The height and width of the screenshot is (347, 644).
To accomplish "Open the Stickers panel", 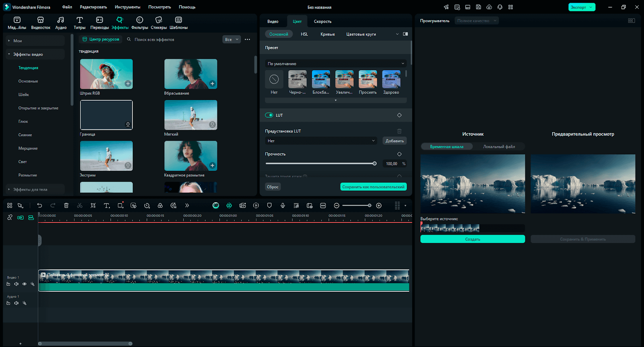I will [159, 23].
